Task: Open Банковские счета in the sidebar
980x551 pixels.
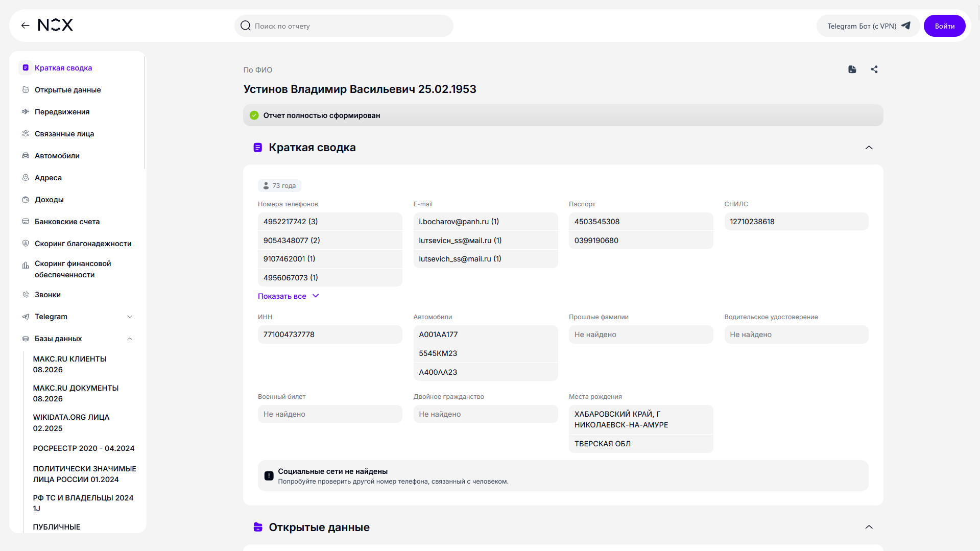Action: [x=67, y=222]
